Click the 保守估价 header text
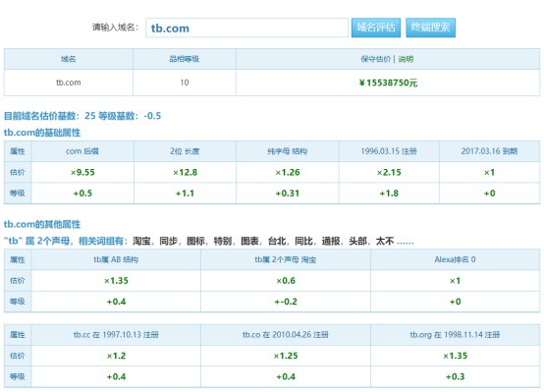Screen dimensions: 544x392 [x=376, y=59]
